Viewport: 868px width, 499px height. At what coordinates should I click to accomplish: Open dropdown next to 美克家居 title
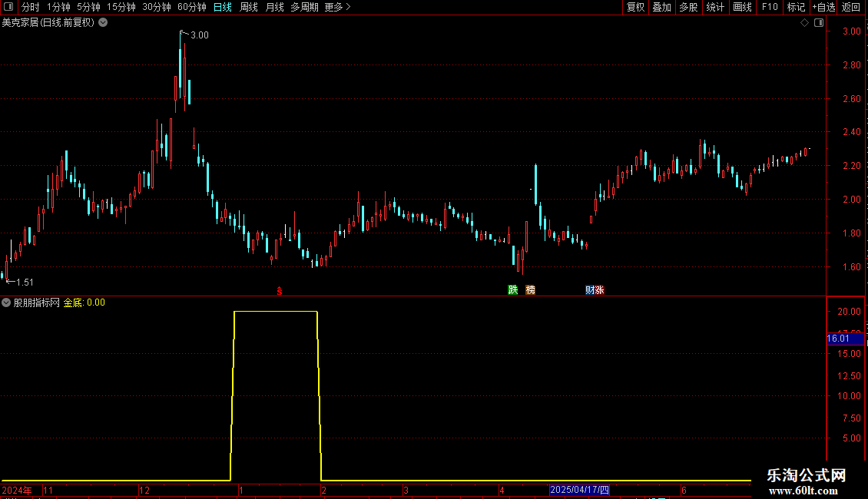[103, 23]
